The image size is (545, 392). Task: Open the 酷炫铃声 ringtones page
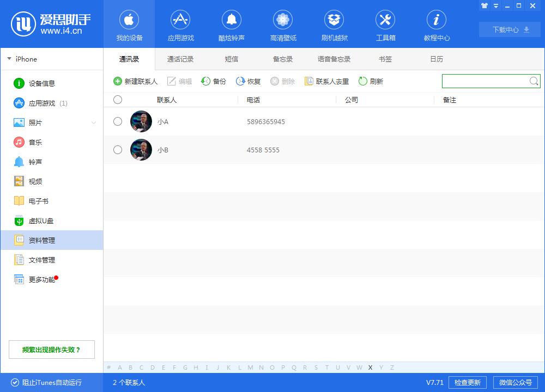(x=232, y=24)
